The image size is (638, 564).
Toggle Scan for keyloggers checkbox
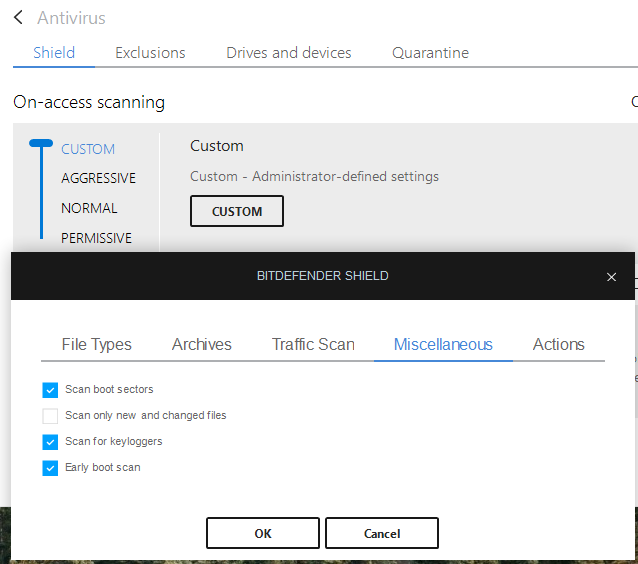[x=51, y=442]
